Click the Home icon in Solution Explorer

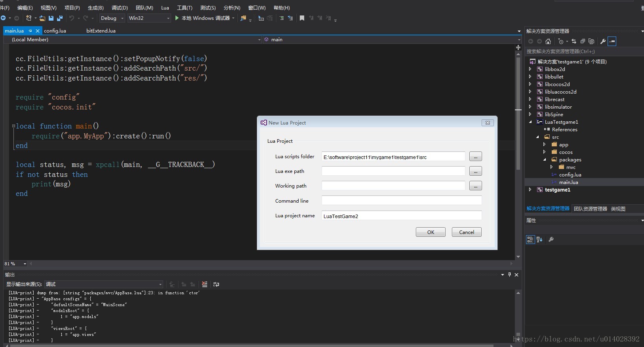[548, 41]
